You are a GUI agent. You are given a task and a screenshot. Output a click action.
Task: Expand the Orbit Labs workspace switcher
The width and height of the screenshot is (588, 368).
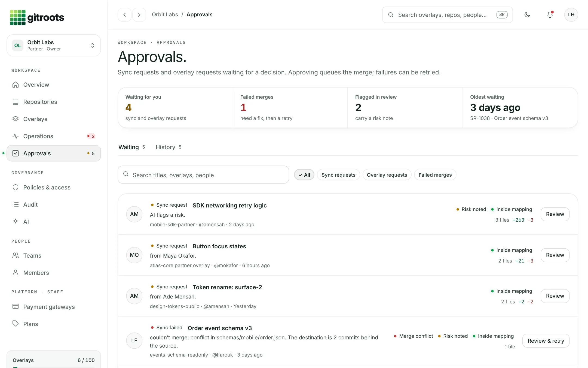pyautogui.click(x=54, y=46)
